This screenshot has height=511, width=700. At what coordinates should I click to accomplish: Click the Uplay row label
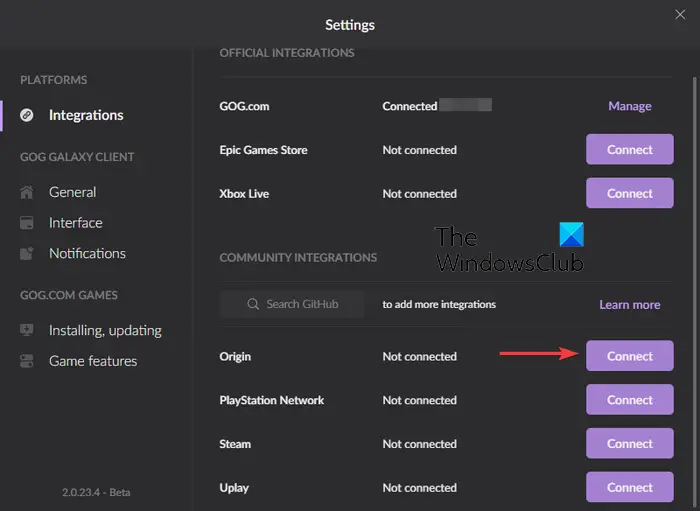tap(234, 488)
